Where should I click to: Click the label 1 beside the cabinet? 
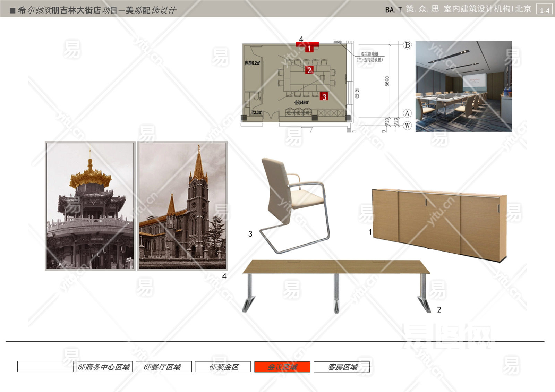point(370,232)
